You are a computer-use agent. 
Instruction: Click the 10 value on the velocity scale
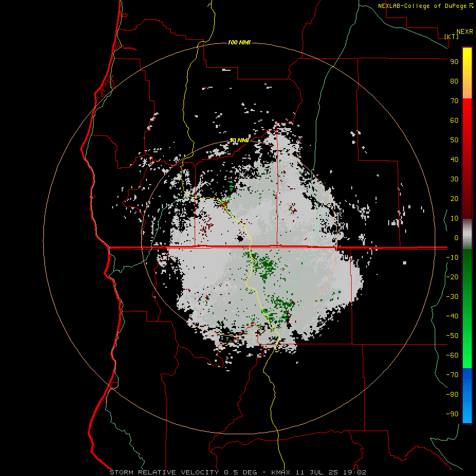click(454, 218)
